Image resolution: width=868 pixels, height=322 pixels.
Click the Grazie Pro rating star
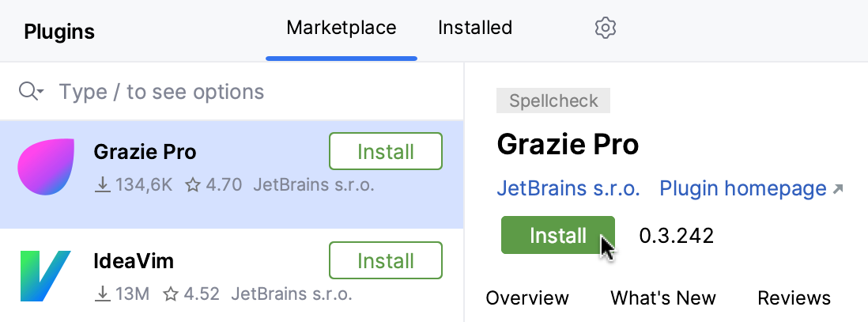[193, 185]
